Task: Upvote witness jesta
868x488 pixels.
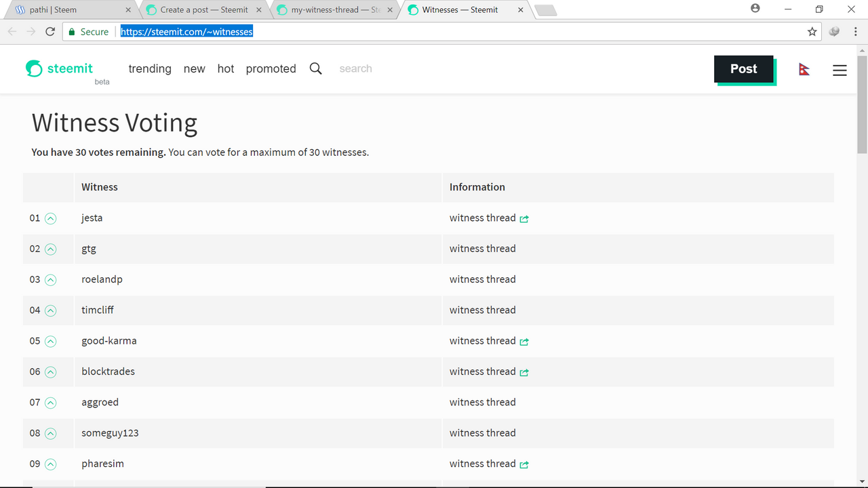Action: point(50,218)
